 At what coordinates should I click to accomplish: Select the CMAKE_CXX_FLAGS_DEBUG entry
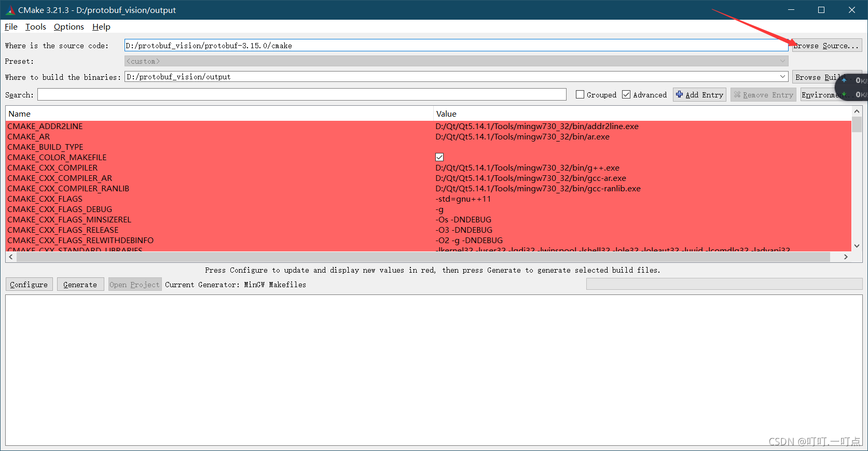(60, 209)
